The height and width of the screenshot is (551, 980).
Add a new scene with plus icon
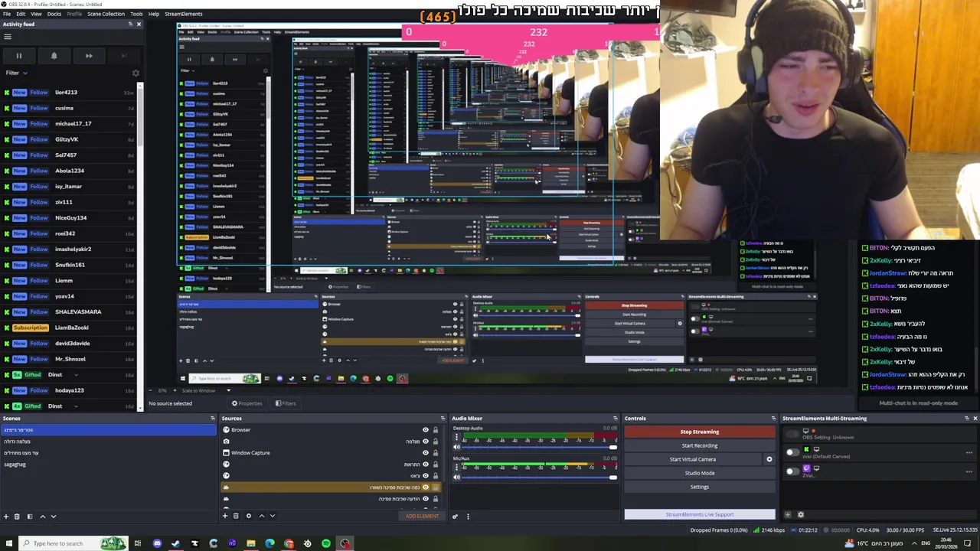6,517
